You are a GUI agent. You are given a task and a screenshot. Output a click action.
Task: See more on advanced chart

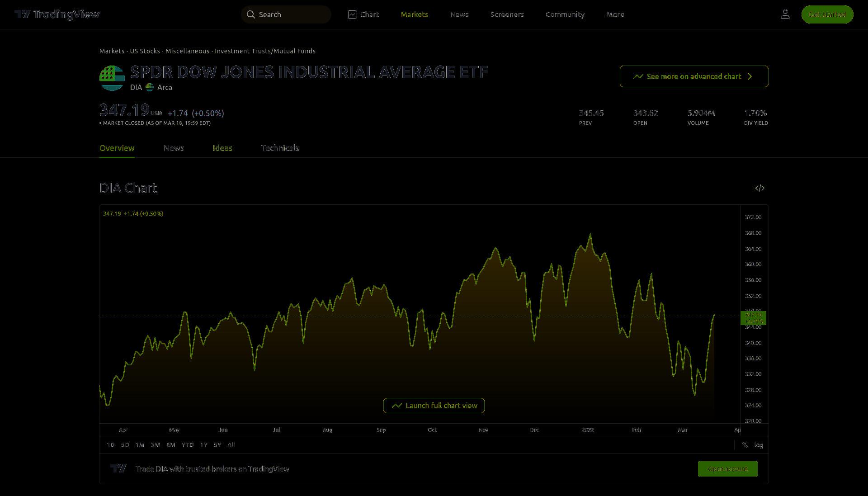pos(694,76)
